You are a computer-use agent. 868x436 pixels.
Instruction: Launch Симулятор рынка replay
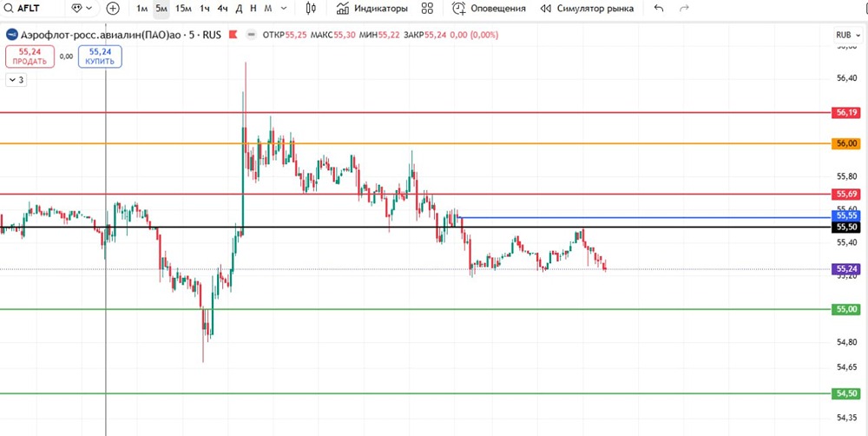click(587, 9)
